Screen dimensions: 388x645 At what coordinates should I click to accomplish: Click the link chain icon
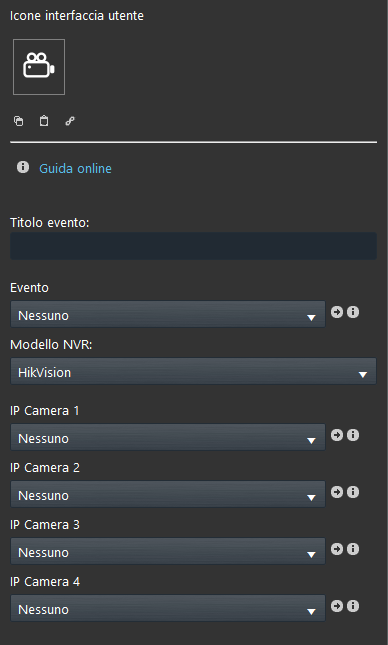(x=70, y=121)
